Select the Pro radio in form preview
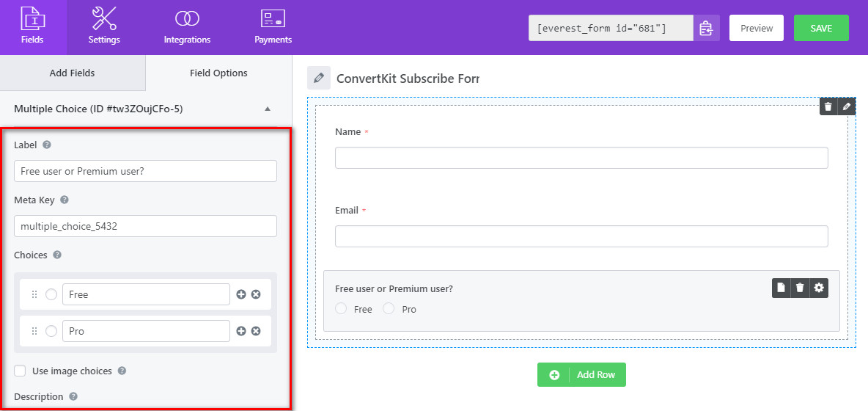Viewport: 868px width, 411px height. 389,308
